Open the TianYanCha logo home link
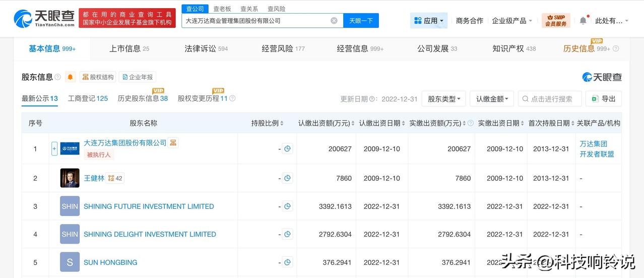Screen dimensions: 644x278 click(x=44, y=19)
